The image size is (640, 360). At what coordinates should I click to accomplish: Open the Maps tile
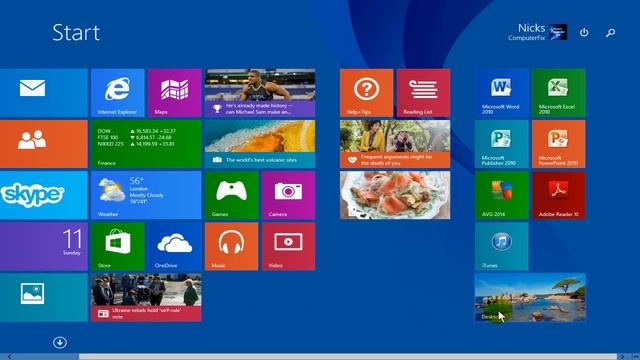pyautogui.click(x=175, y=93)
